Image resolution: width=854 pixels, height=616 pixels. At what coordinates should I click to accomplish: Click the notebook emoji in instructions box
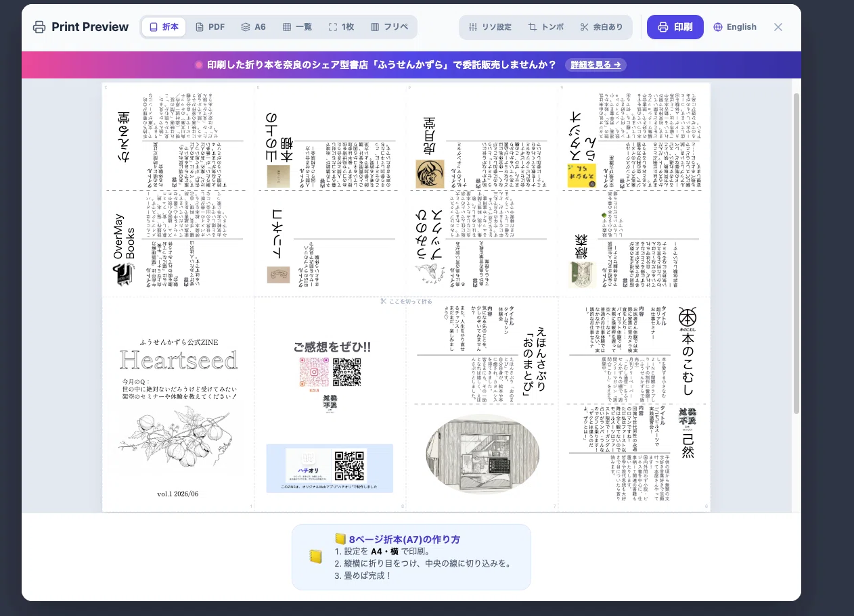point(315,557)
